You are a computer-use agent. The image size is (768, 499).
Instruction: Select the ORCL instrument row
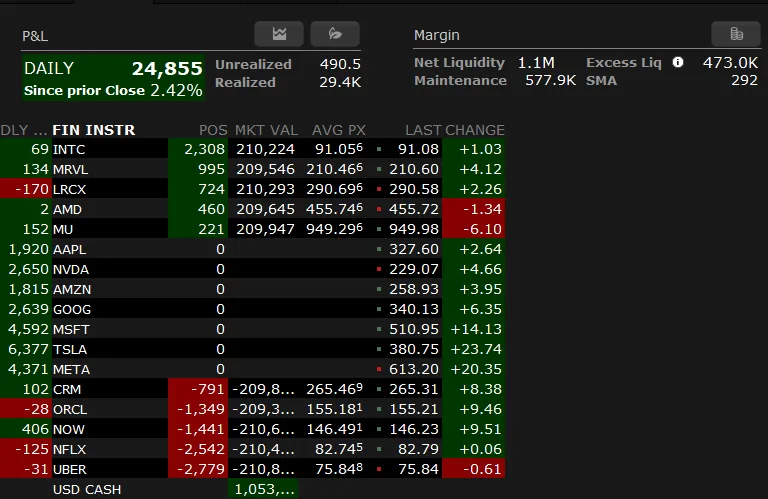point(252,409)
